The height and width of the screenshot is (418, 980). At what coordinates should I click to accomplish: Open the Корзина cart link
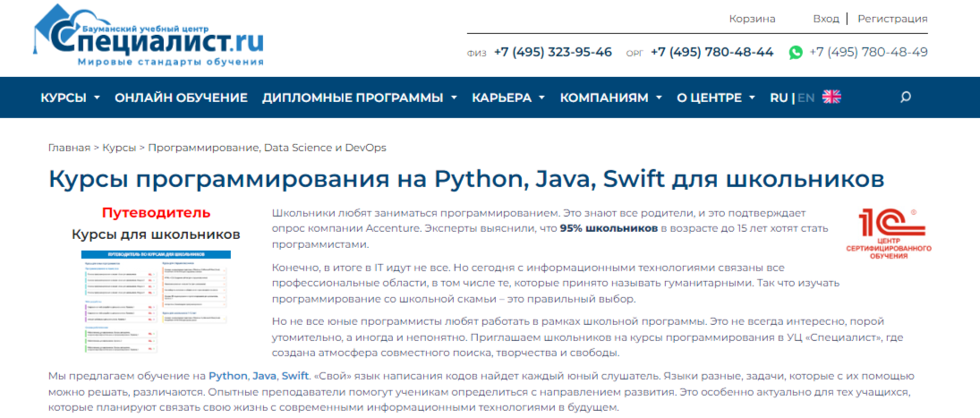[x=752, y=19]
